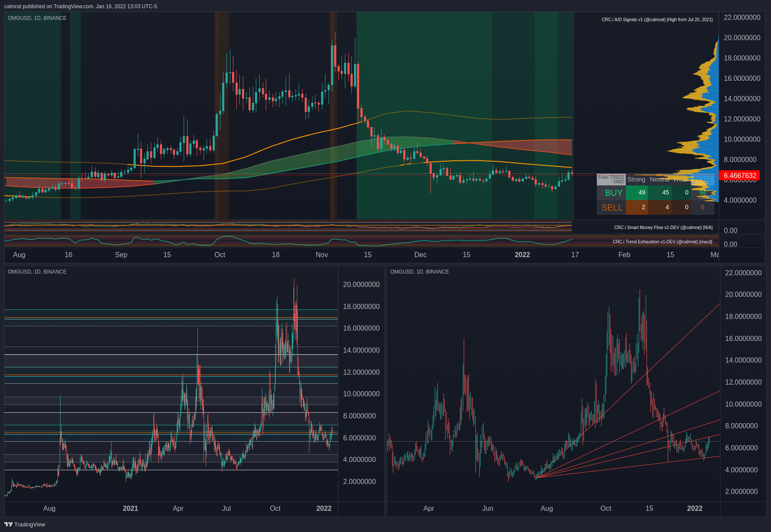Click the SELL row Strong value 2
Image resolution: width=771 pixels, height=532 pixels.
(x=644, y=207)
